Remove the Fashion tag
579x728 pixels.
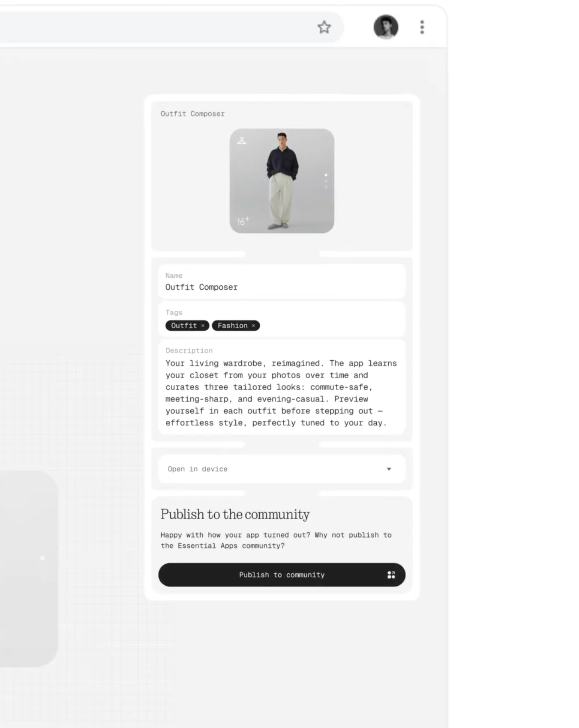(x=253, y=326)
